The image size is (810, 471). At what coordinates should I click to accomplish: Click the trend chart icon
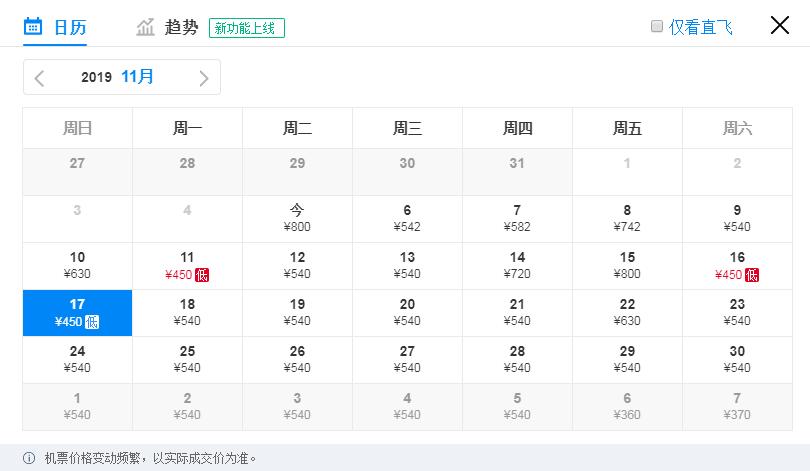tap(145, 27)
